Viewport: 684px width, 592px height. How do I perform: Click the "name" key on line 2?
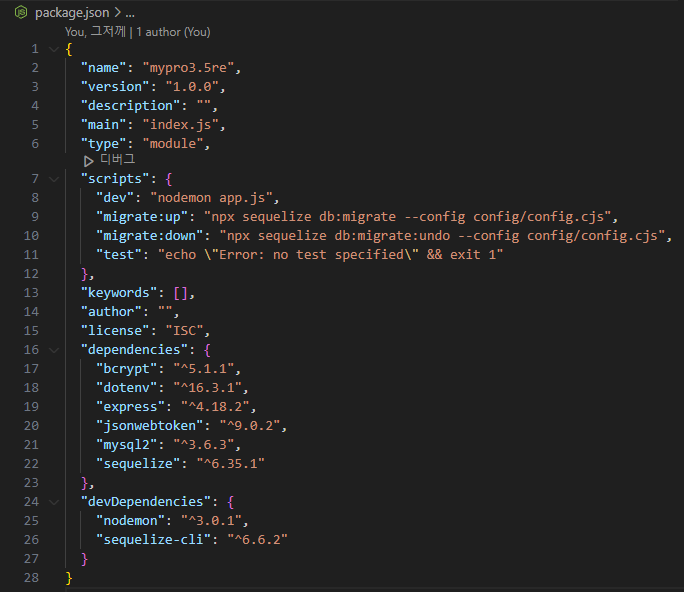tap(104, 68)
